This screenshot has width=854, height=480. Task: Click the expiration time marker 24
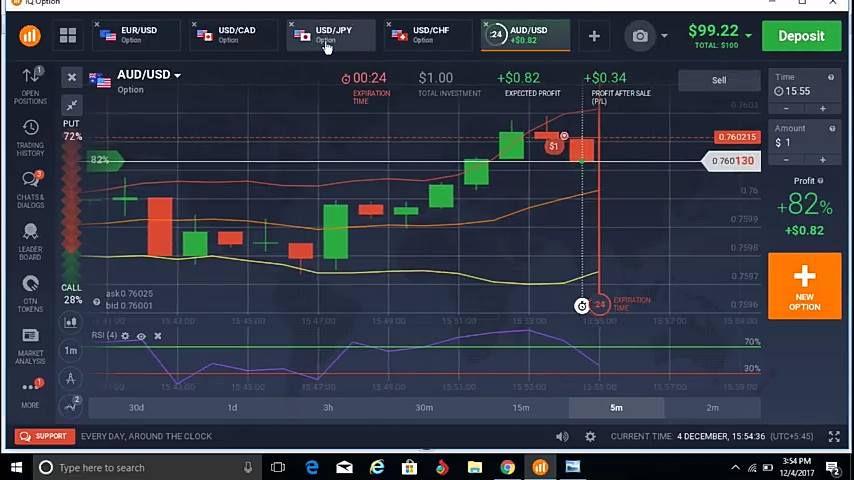point(600,305)
